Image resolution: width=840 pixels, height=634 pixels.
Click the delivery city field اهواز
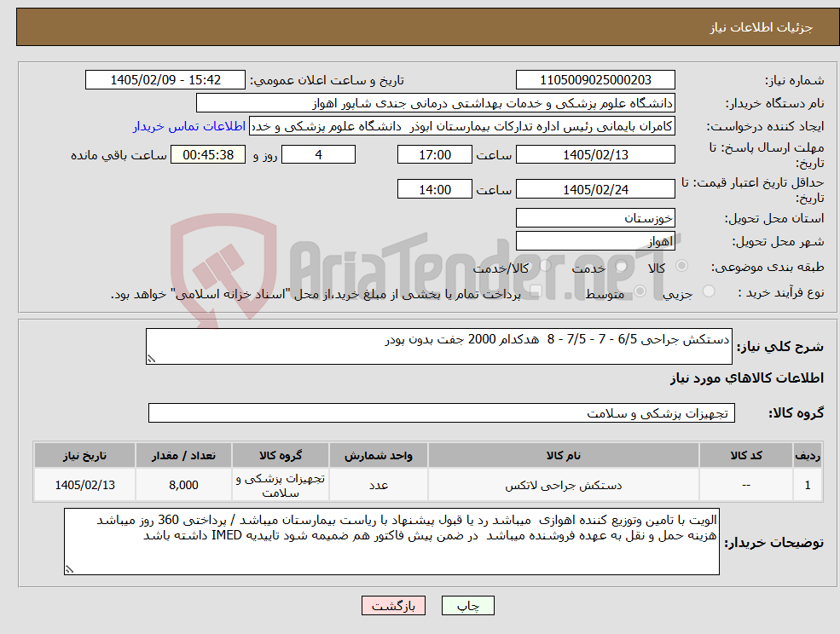(595, 241)
